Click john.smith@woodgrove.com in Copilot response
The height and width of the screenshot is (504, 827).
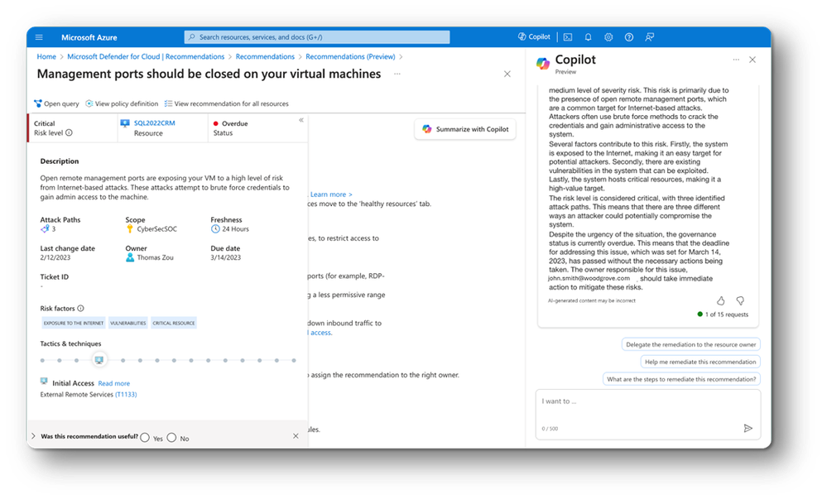pyautogui.click(x=589, y=278)
